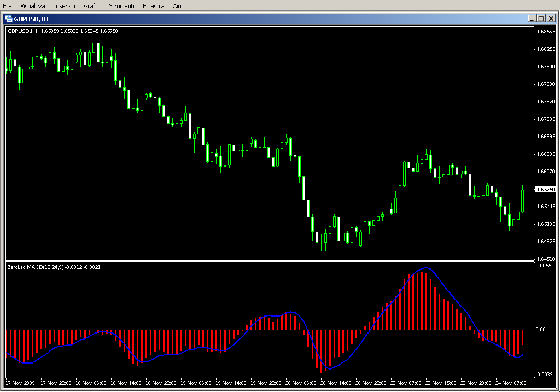
Task: Click time axis label 20 Nov 22:00
Action: 371,383
